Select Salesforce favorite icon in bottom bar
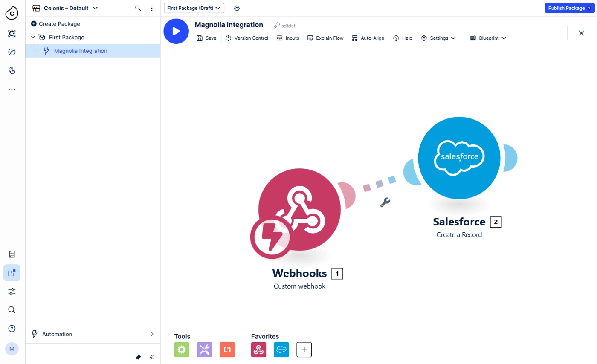 (281, 350)
